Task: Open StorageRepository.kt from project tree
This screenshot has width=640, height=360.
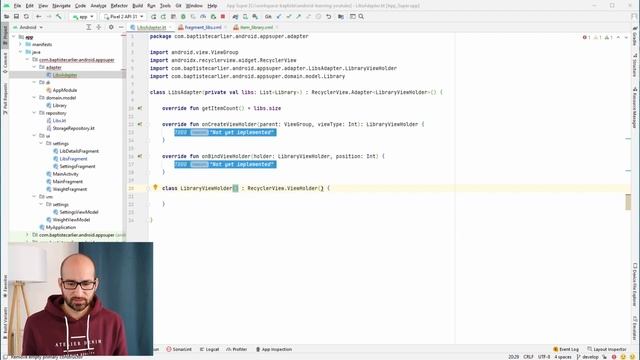Action: [x=73, y=128]
